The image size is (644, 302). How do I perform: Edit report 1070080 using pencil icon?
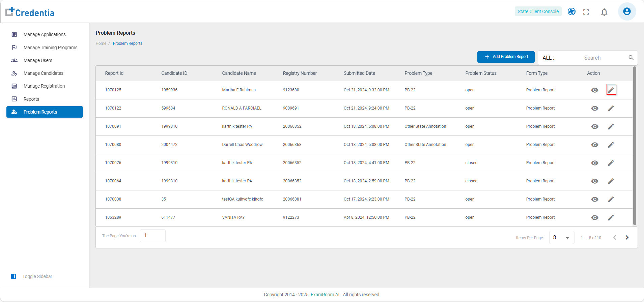click(x=611, y=145)
